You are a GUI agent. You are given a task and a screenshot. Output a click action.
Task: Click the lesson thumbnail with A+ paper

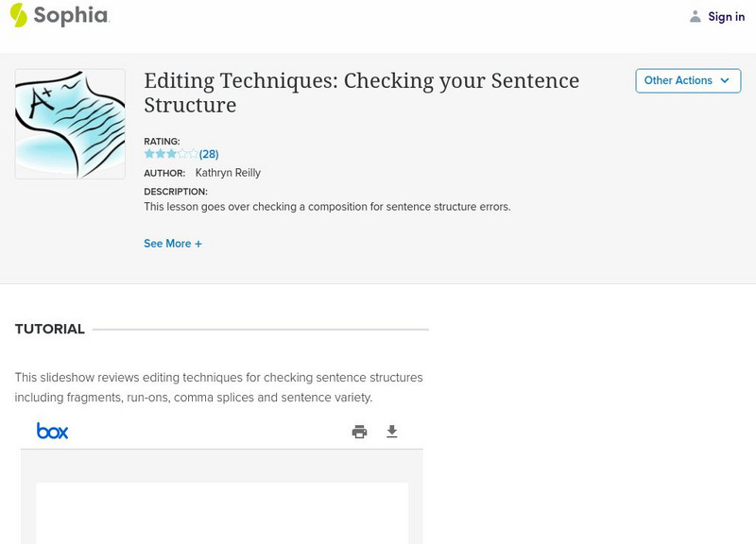click(x=70, y=124)
